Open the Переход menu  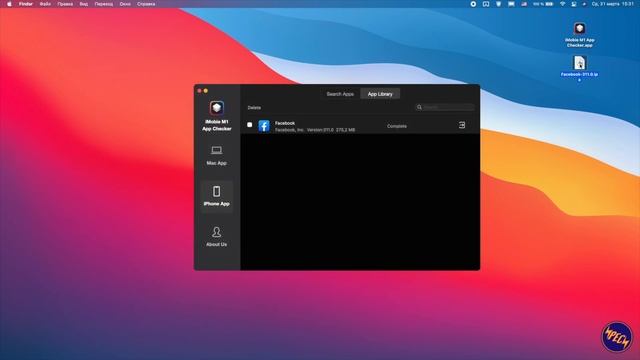pyautogui.click(x=104, y=4)
